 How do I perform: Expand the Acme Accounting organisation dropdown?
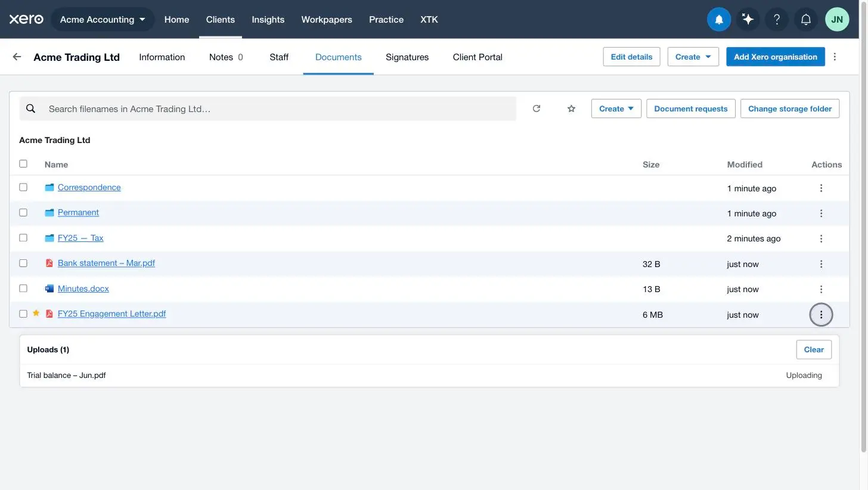(x=103, y=19)
